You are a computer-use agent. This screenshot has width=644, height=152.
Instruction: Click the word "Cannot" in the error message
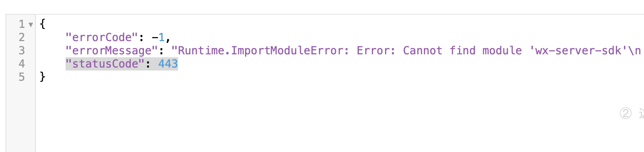tap(422, 51)
